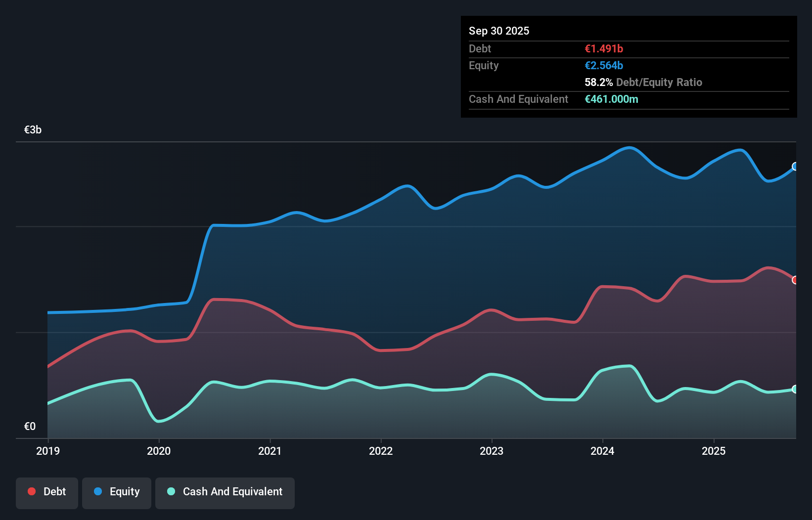The height and width of the screenshot is (520, 812).
Task: Click the red Debt legend dot icon
Action: click(31, 491)
